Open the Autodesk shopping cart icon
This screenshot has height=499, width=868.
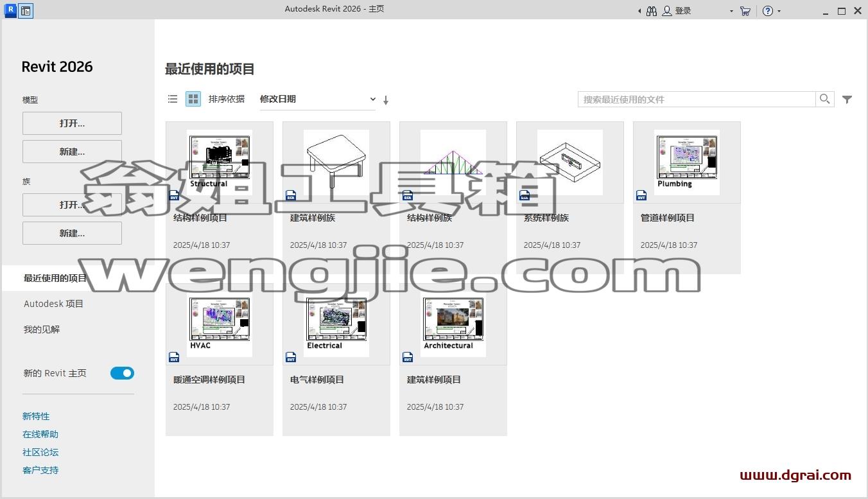pos(745,11)
